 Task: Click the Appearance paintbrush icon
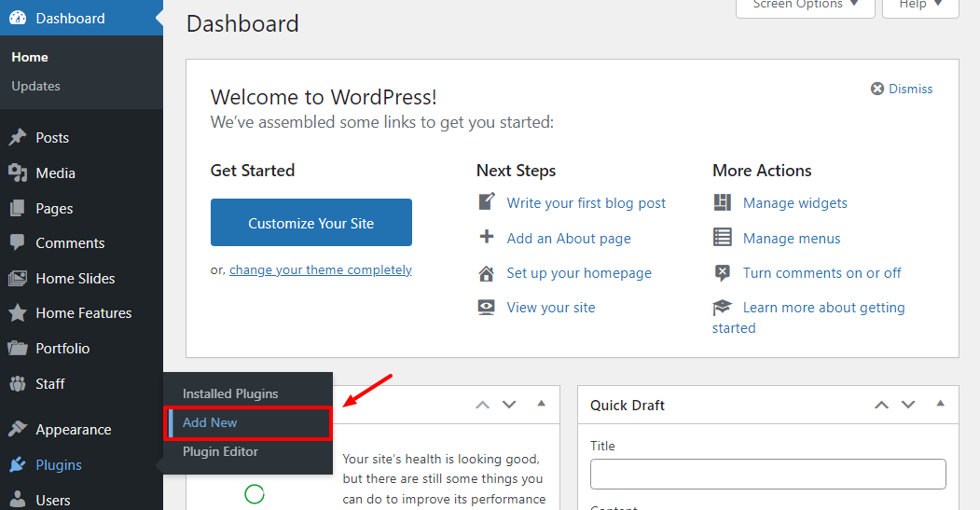18,430
